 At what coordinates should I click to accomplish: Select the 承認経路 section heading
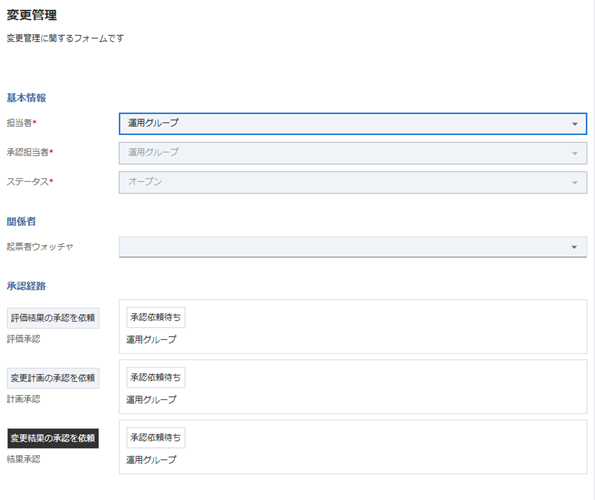pos(26,286)
